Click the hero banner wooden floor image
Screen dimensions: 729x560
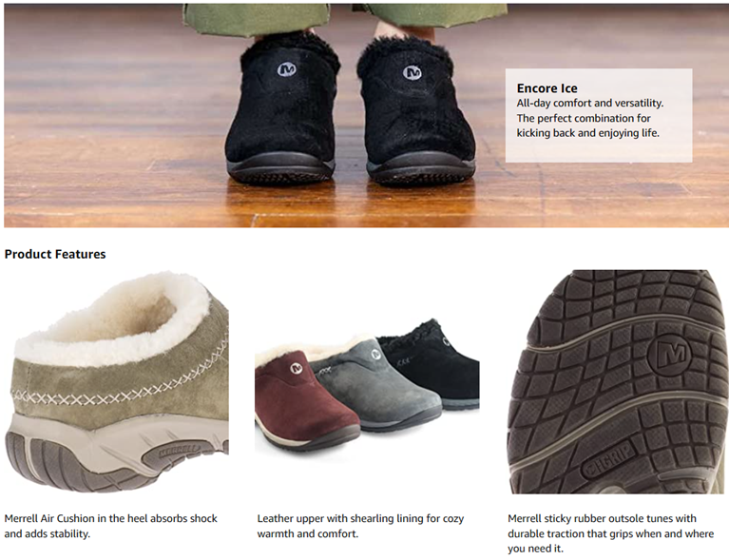(365, 115)
